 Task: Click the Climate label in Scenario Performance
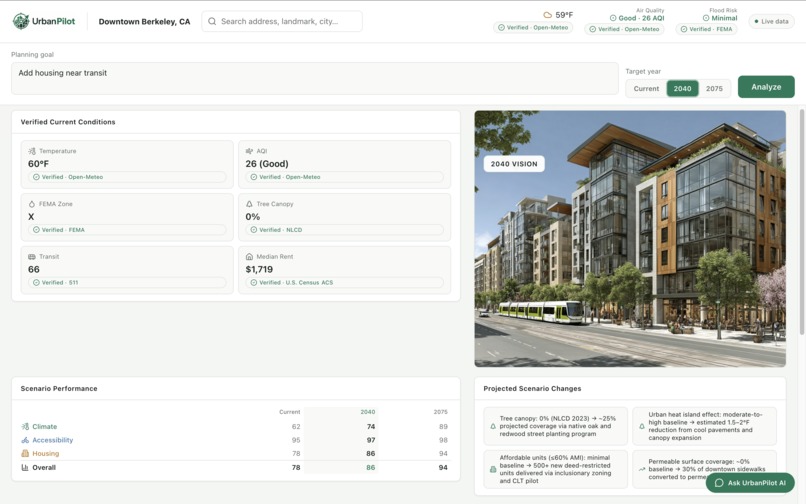(45, 426)
